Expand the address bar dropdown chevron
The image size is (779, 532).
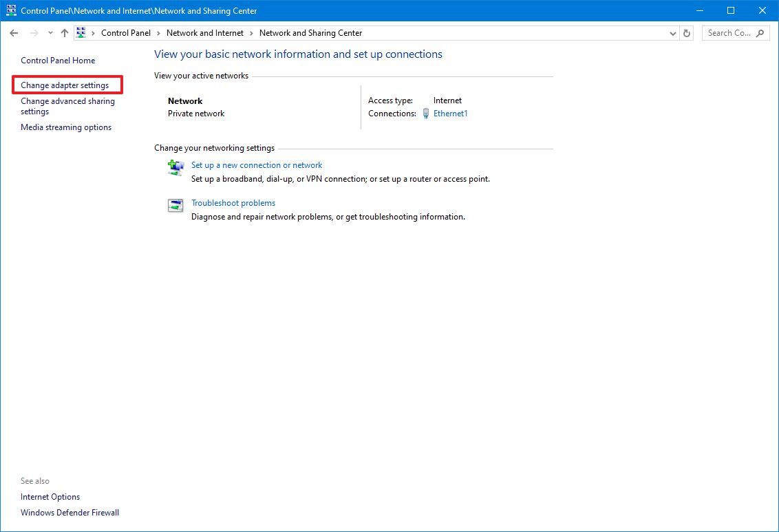(x=672, y=32)
